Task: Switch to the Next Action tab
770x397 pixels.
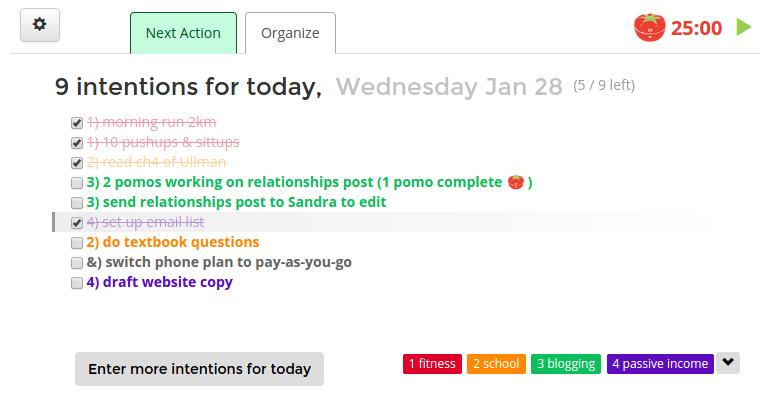Action: (x=183, y=33)
